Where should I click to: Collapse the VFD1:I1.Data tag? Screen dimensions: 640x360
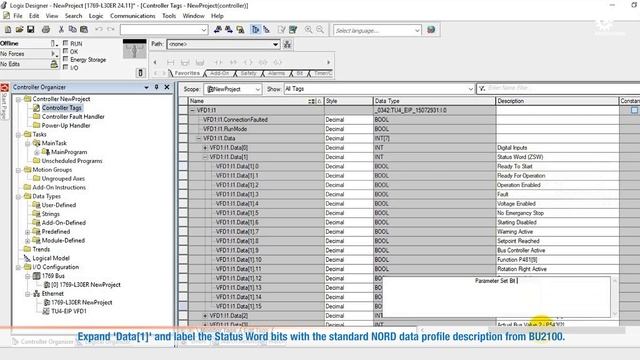pos(199,138)
